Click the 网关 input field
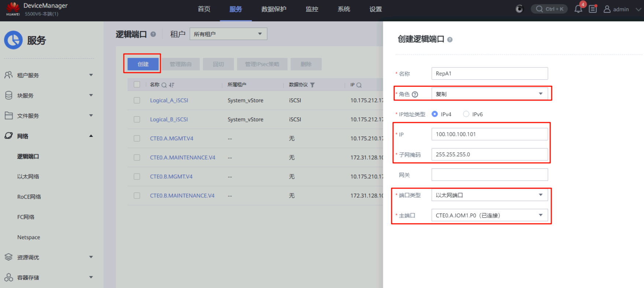 tap(489, 175)
